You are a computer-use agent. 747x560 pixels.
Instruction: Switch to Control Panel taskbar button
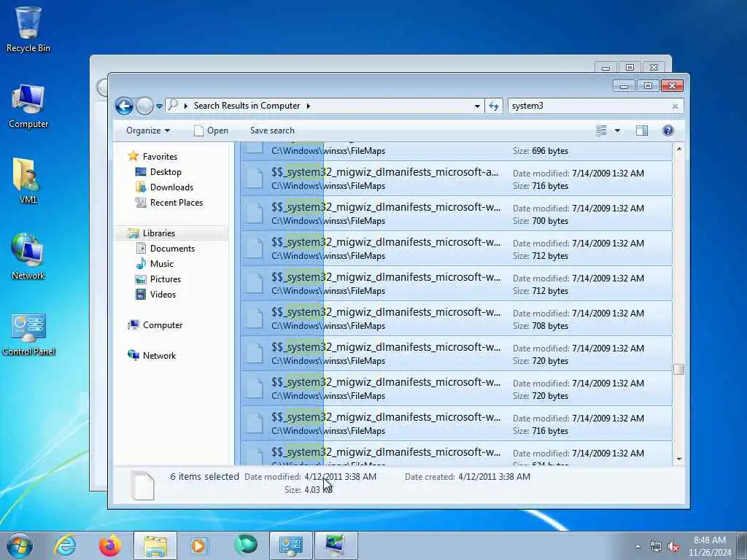(x=290, y=545)
